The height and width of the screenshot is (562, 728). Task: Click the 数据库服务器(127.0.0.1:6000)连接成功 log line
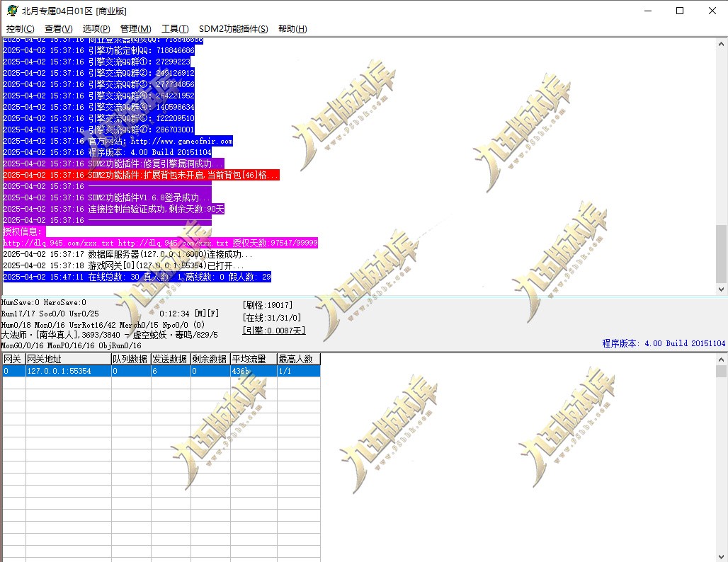[127, 254]
